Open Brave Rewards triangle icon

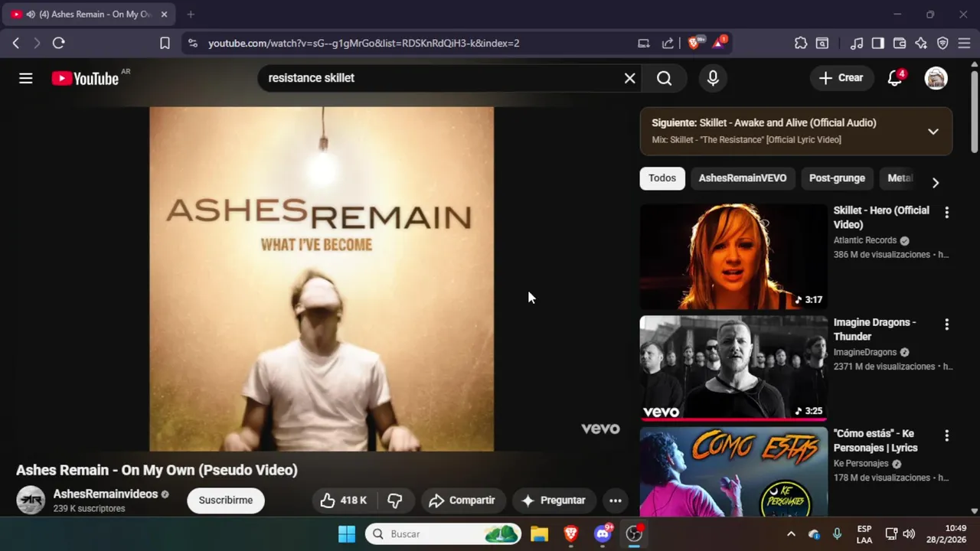pyautogui.click(x=719, y=43)
